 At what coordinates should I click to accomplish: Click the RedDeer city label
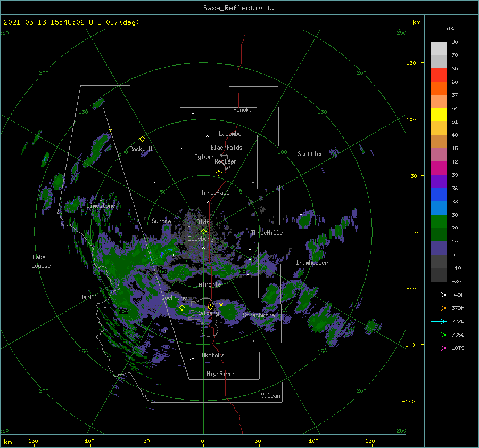coord(226,161)
